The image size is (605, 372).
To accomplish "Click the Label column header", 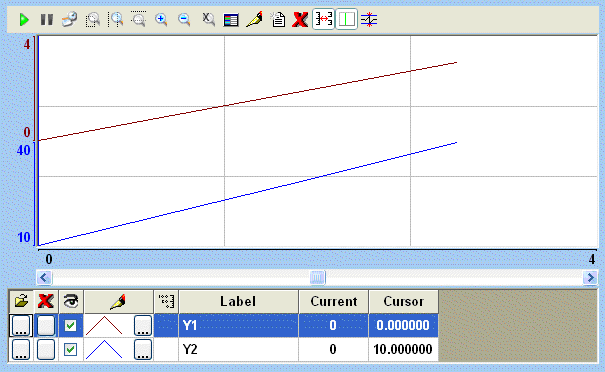I will (238, 301).
